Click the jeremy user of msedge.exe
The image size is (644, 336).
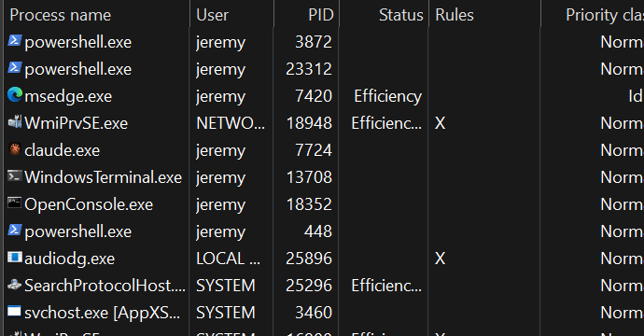click(220, 96)
